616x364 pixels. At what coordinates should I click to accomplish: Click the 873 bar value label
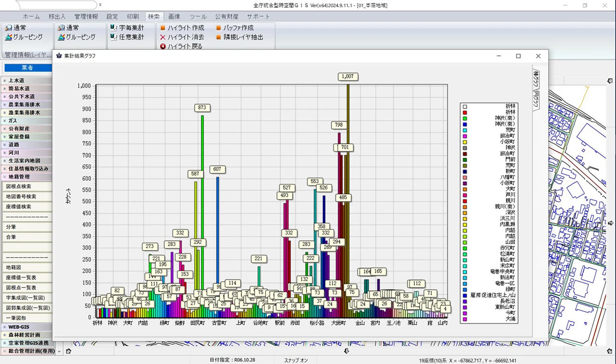coord(202,108)
